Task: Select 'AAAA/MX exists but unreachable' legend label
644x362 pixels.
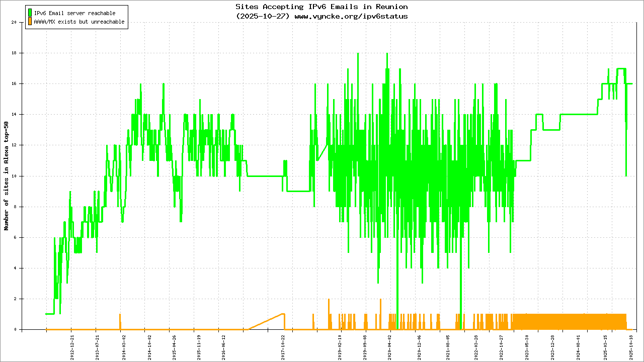Action: [79, 22]
